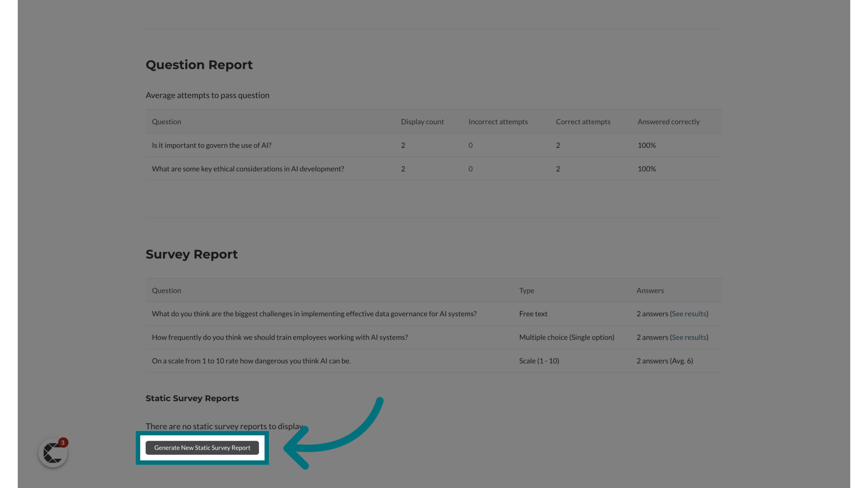Viewport: 868px width, 488px height.
Task: Click the Answered correctly column header
Action: pyautogui.click(x=669, y=122)
